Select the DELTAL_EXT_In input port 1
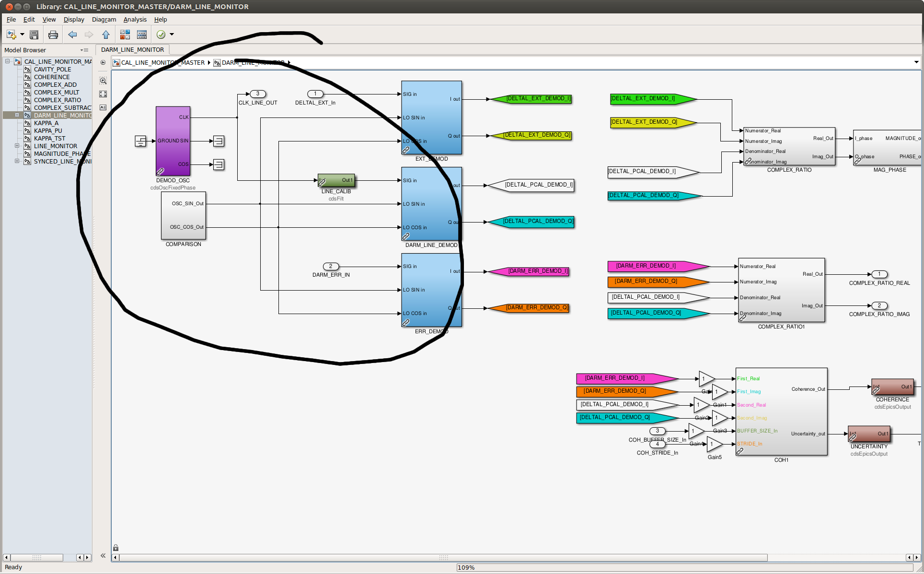924x574 pixels. 315,94
